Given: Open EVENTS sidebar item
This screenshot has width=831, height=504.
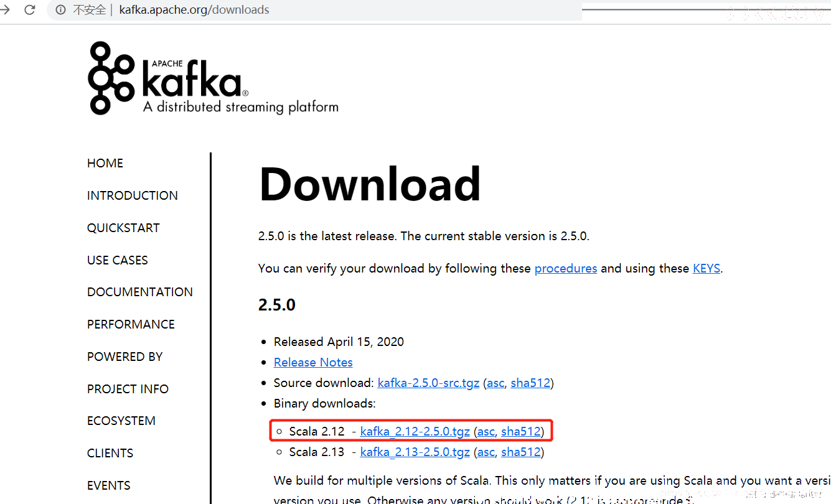Looking at the screenshot, I should (109, 485).
